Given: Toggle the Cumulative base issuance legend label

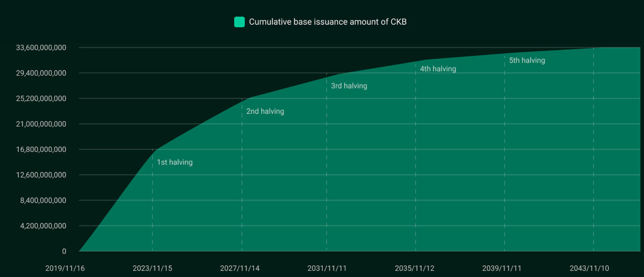Looking at the screenshot, I should pos(328,22).
